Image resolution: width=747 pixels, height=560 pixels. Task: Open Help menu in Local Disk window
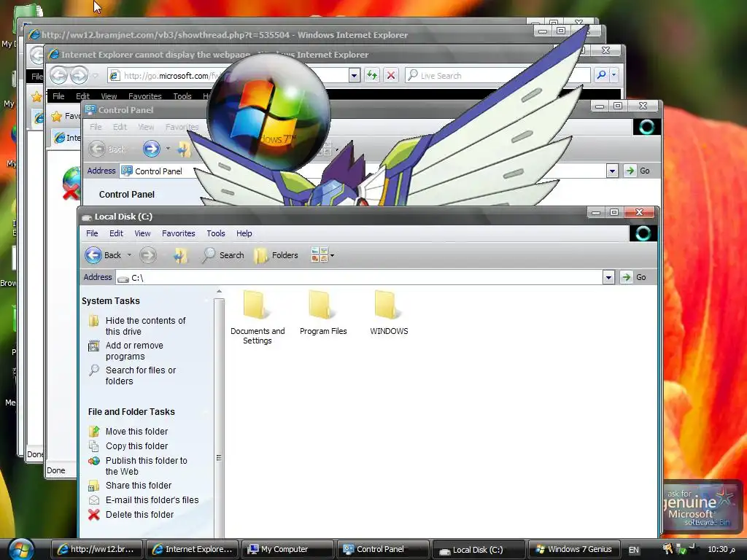pos(244,233)
